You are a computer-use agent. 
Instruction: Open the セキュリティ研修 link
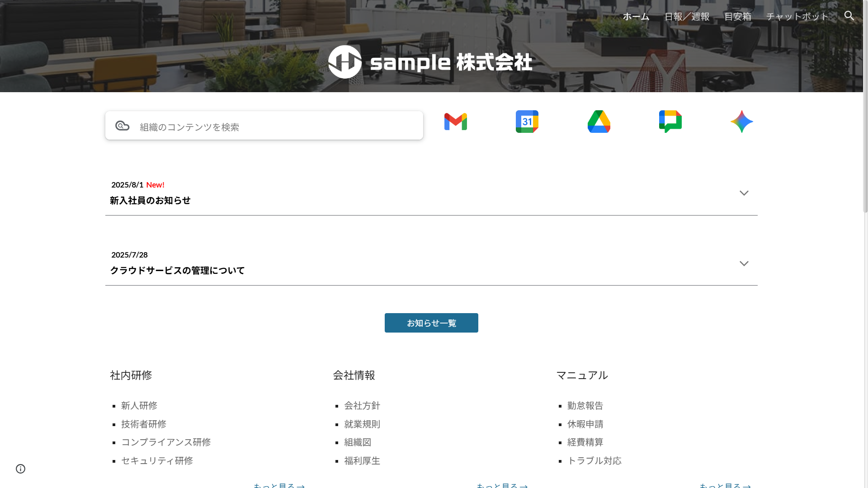click(157, 461)
